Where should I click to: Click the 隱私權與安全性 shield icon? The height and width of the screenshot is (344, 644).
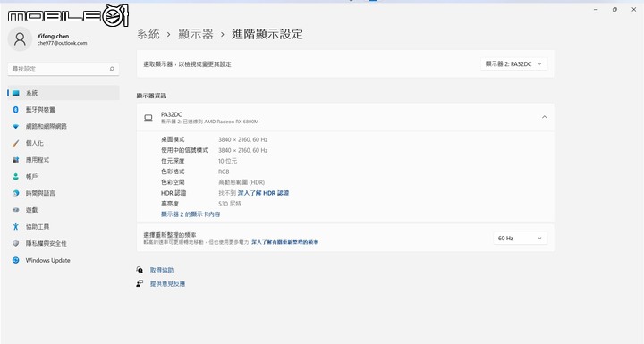(x=15, y=243)
